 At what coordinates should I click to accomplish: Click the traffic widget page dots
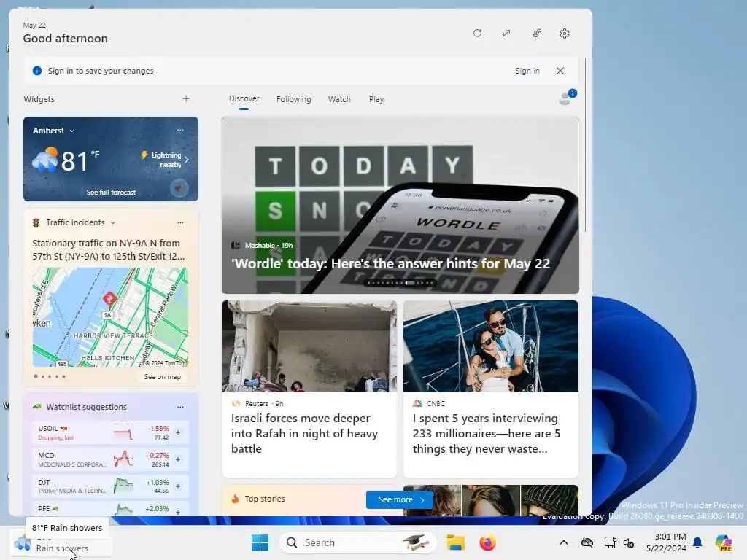[50, 377]
